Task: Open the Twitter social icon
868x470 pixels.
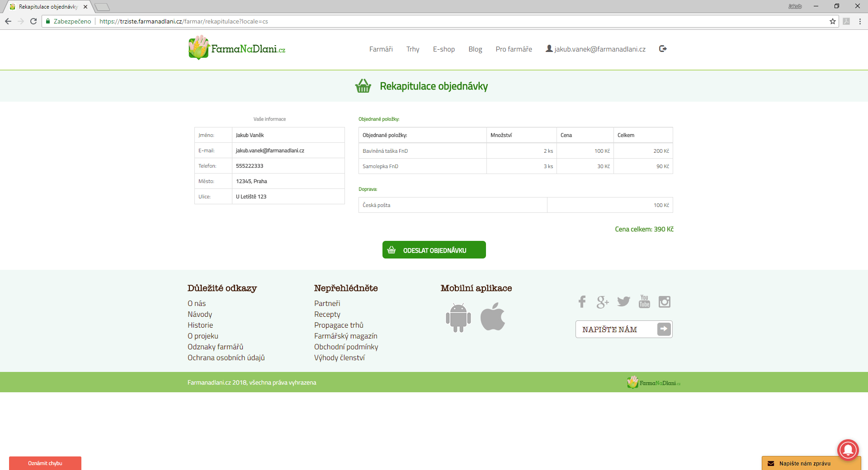Action: 623,302
